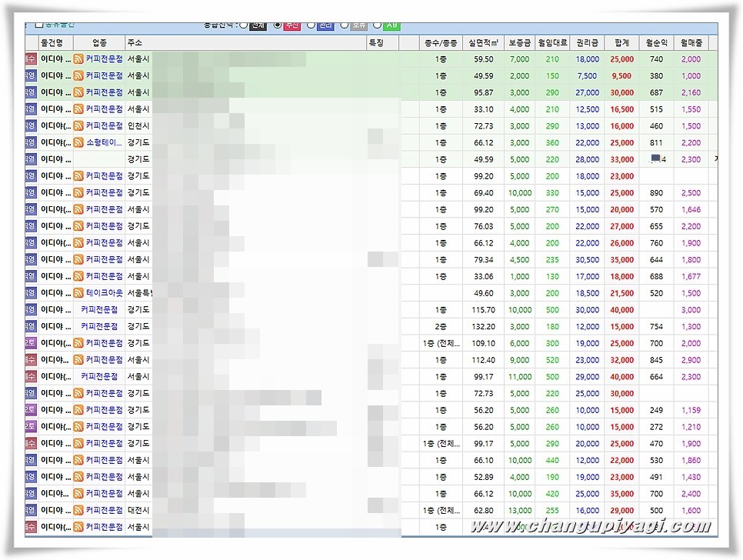Sort by the 보증금 column header

[519, 42]
